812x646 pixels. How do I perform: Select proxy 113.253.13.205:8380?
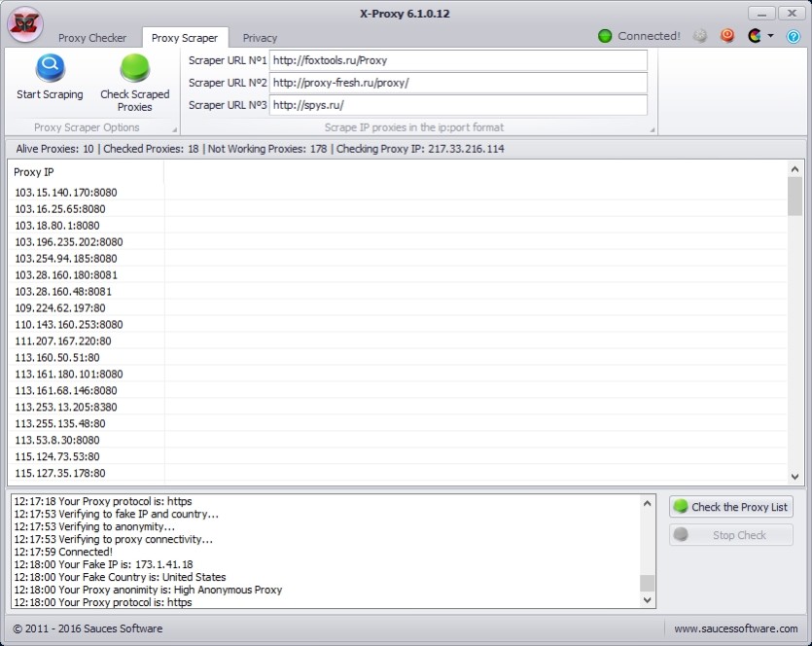66,408
